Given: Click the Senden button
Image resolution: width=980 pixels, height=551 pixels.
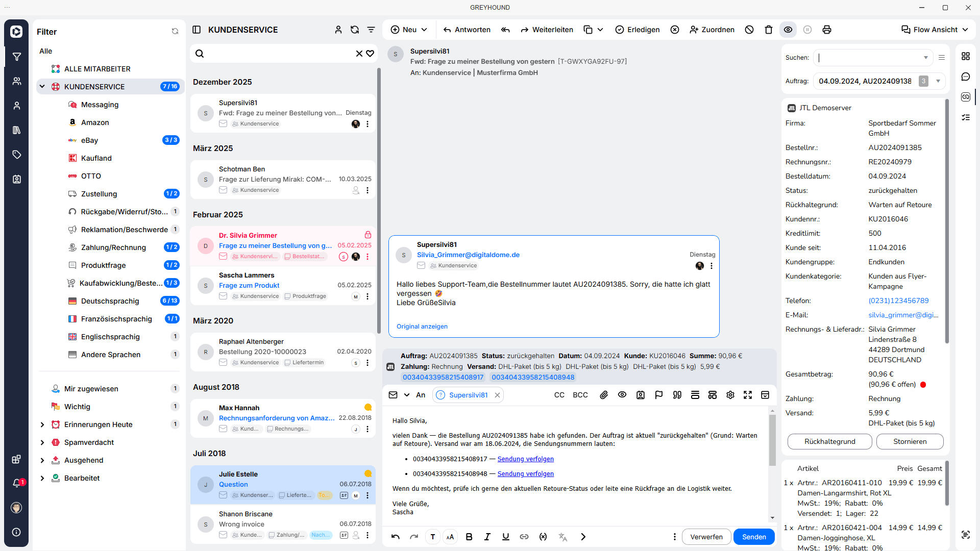Looking at the screenshot, I should pyautogui.click(x=753, y=537).
